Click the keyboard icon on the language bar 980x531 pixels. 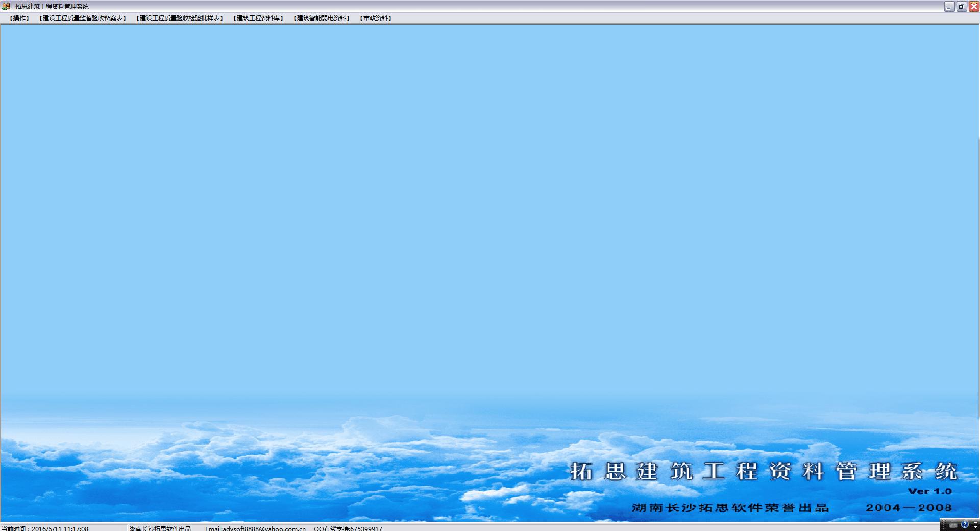(x=953, y=525)
